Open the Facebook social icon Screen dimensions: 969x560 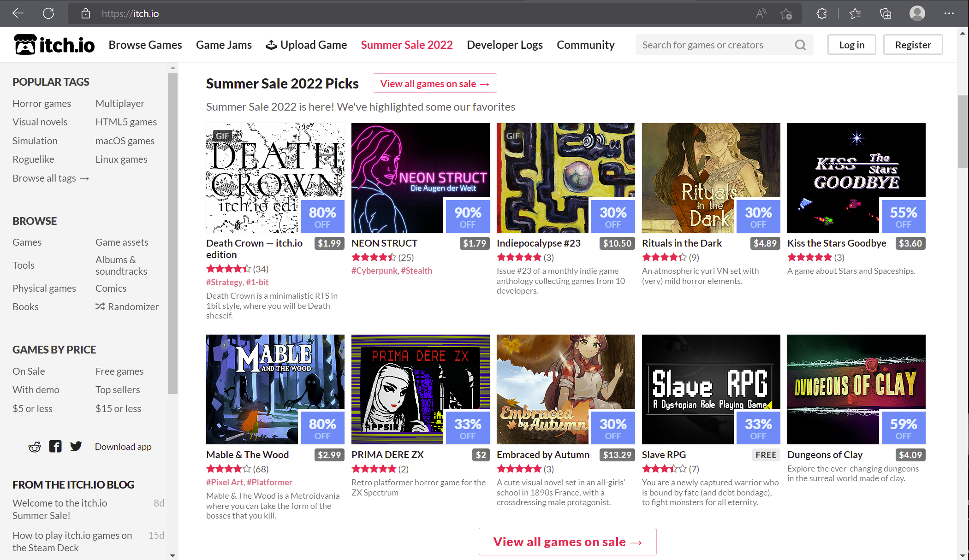click(55, 447)
